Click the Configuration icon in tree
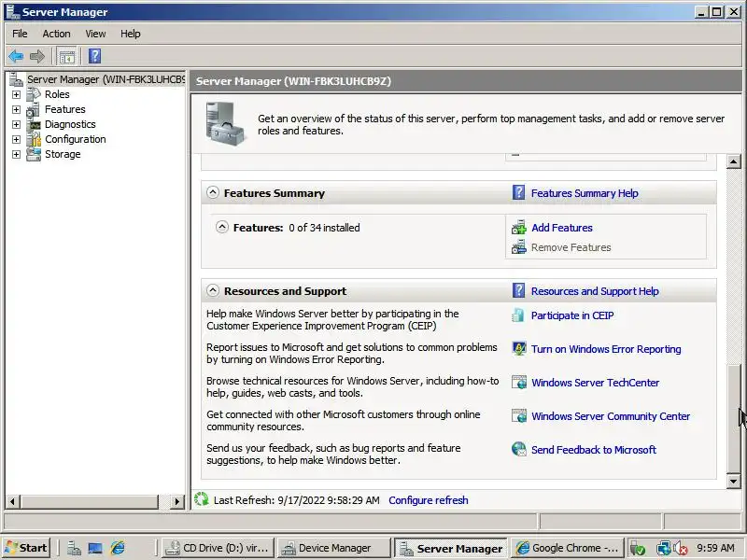This screenshot has width=747, height=560. tap(34, 139)
